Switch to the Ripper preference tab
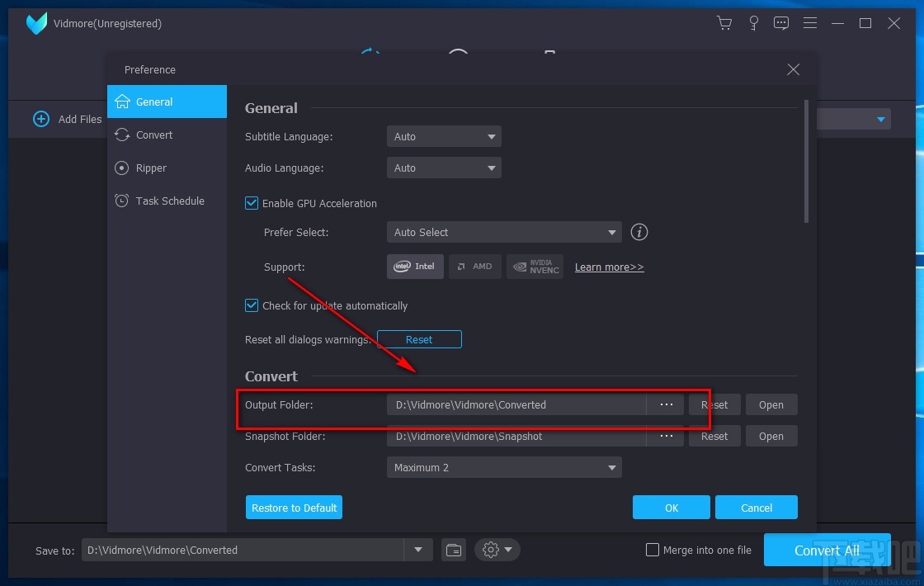Screen dimensions: 924x586 [x=167, y=168]
